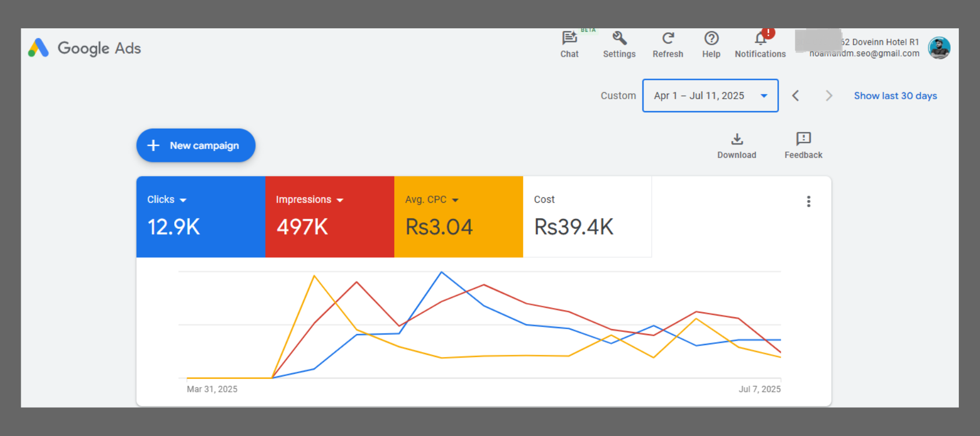Open the Apr 1 – Jul 11 date range picker
Screen dimensions: 980x436
pyautogui.click(x=710, y=96)
